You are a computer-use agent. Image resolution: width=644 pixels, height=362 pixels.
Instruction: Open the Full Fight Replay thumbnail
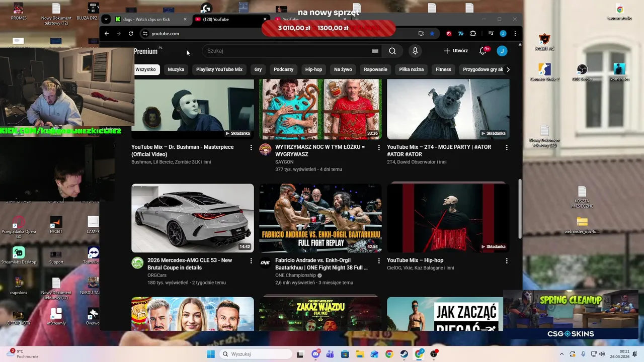coord(320,218)
